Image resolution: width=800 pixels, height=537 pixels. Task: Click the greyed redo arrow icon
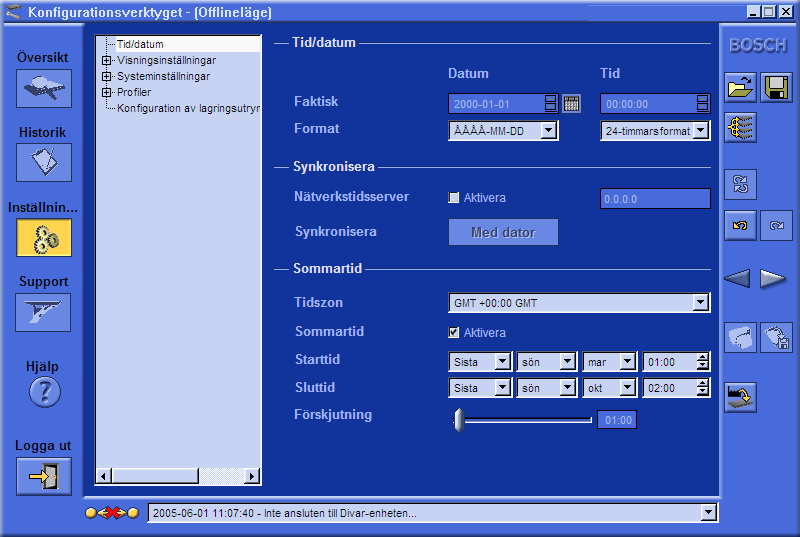pos(777,225)
